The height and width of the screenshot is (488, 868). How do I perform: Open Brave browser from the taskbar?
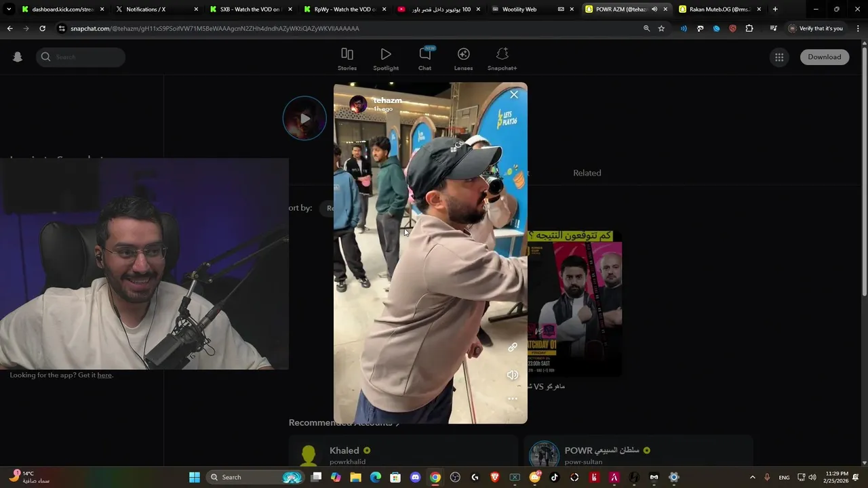tap(494, 477)
